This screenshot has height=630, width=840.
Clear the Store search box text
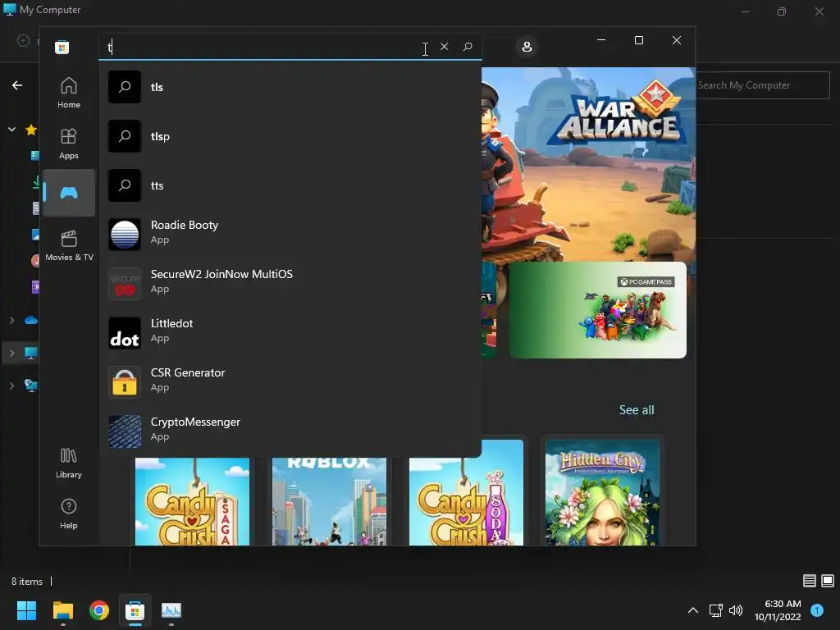[x=444, y=47]
